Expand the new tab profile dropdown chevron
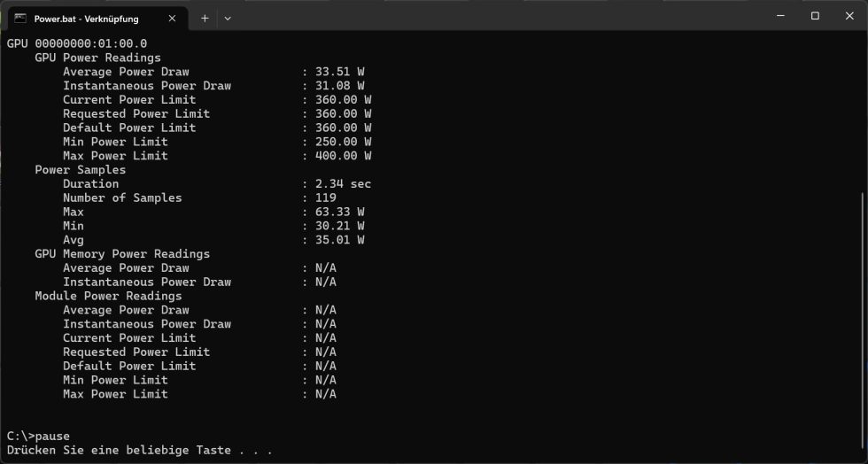The width and height of the screenshot is (868, 464). 228,18
